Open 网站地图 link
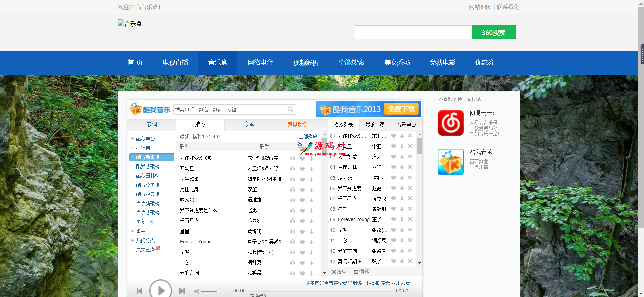This screenshot has height=297, width=644. click(x=480, y=7)
